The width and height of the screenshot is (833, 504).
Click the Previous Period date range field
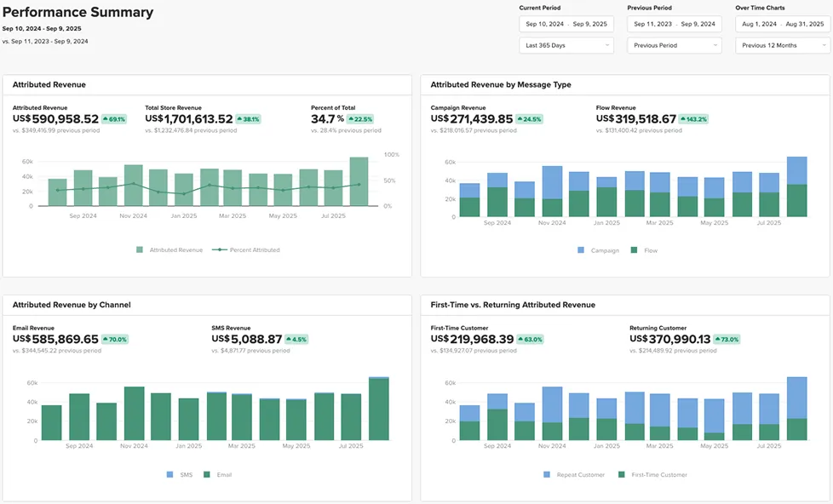(x=674, y=24)
